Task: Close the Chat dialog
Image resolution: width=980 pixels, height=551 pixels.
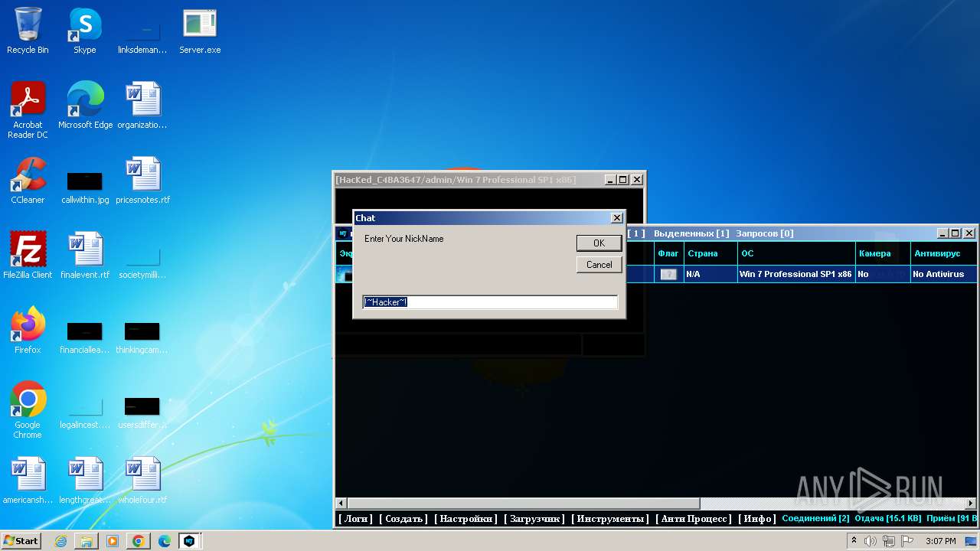Action: (617, 218)
